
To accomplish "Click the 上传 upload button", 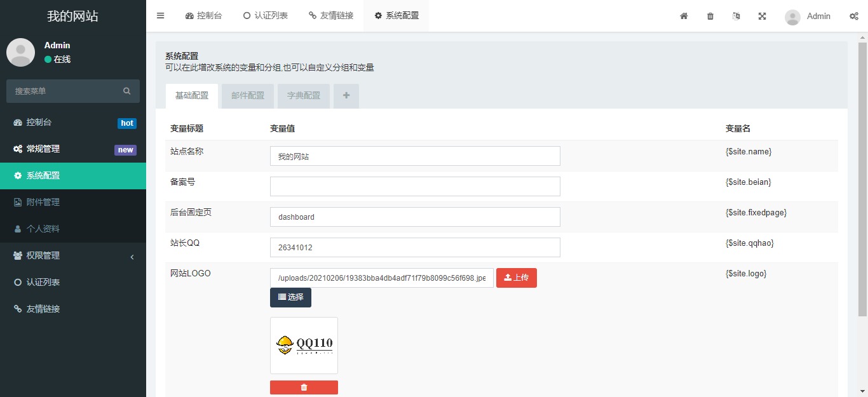I will coord(516,278).
